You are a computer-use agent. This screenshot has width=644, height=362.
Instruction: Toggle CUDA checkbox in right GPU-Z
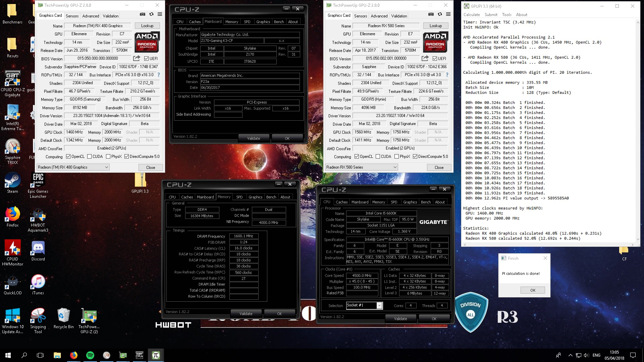click(378, 157)
